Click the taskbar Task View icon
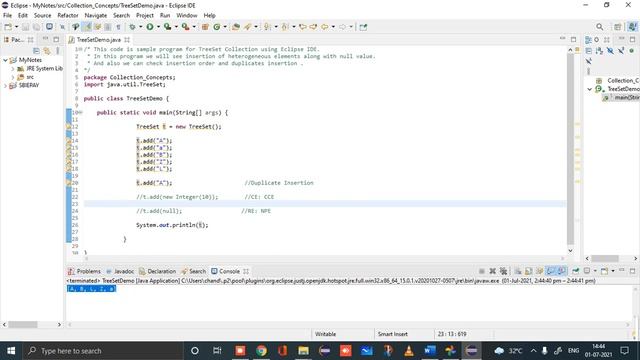The width and height of the screenshot is (640, 360). coord(217,351)
